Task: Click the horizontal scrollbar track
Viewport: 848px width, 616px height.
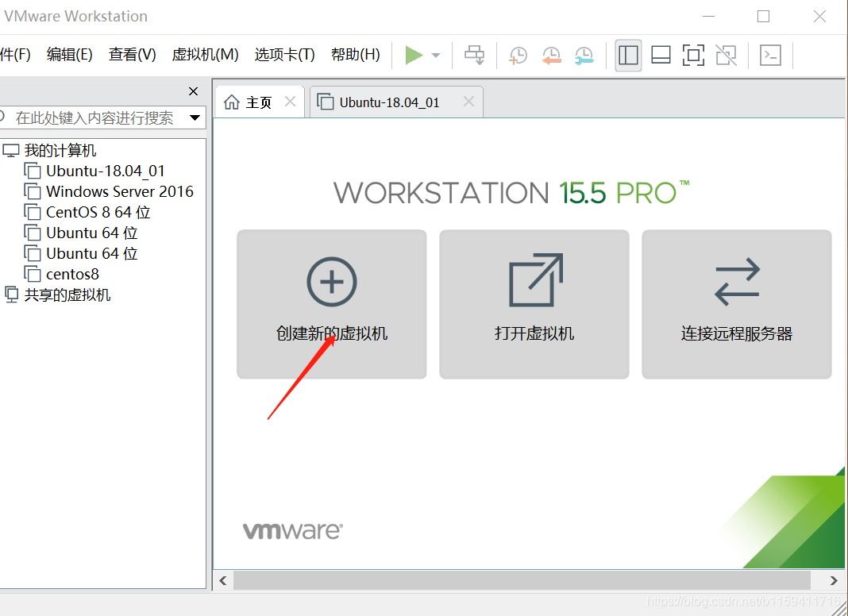Action: pos(522,580)
